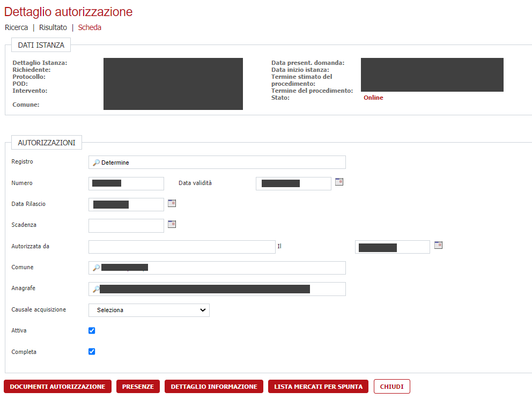Switch to the Risultato tab

click(53, 27)
